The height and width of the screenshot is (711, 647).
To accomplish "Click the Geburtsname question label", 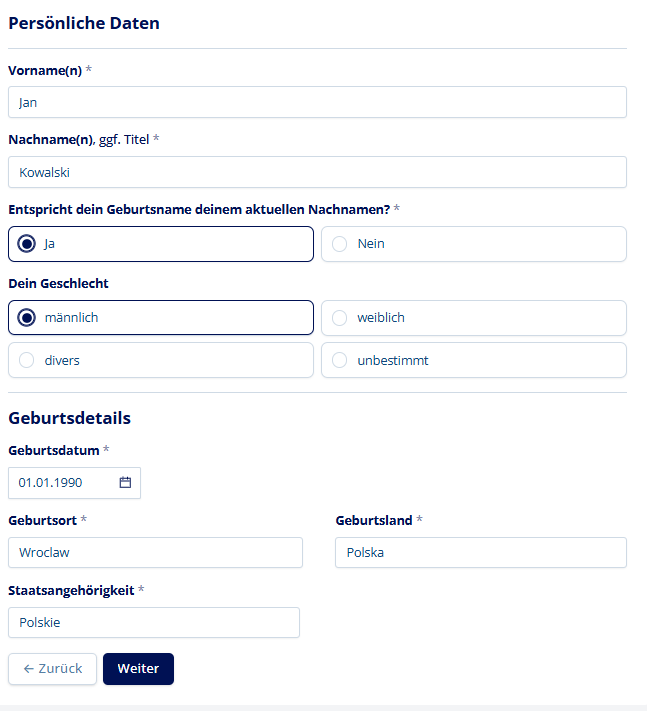I will (x=199, y=209).
